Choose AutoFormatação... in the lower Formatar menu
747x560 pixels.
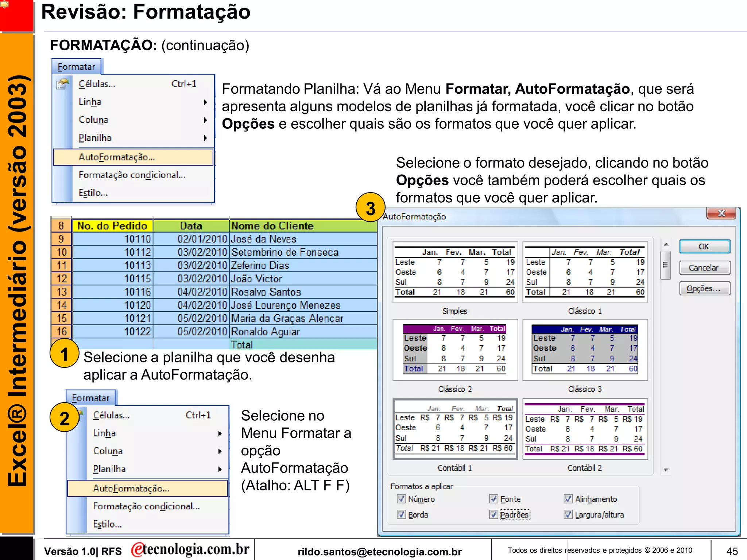tap(147, 489)
